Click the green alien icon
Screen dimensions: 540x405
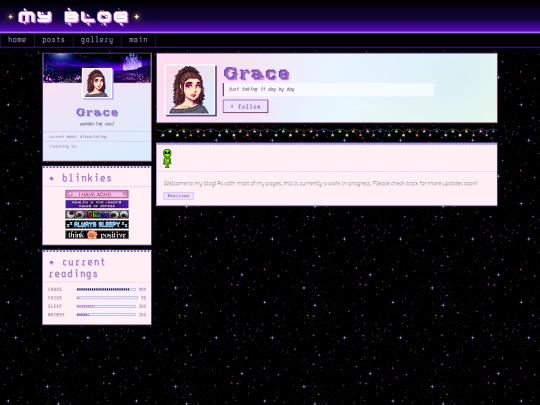[x=167, y=158]
